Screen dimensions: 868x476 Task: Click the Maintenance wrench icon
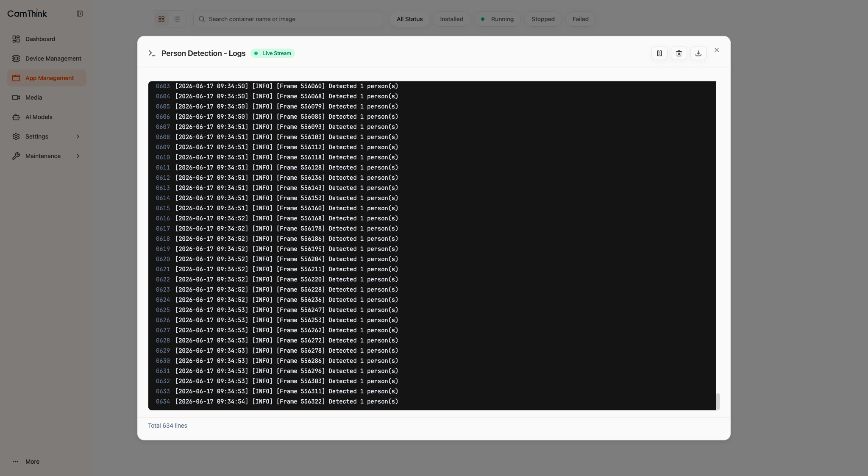16,156
